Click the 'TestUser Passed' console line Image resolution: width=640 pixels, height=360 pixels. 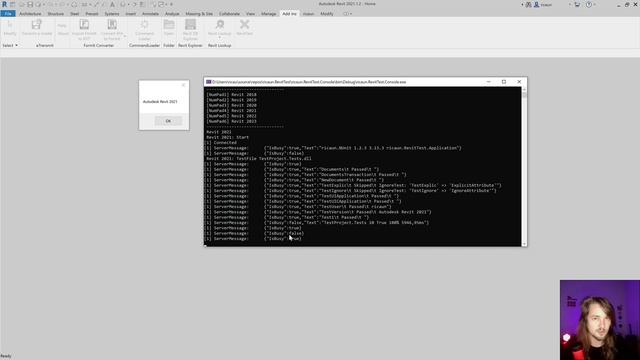(298, 207)
